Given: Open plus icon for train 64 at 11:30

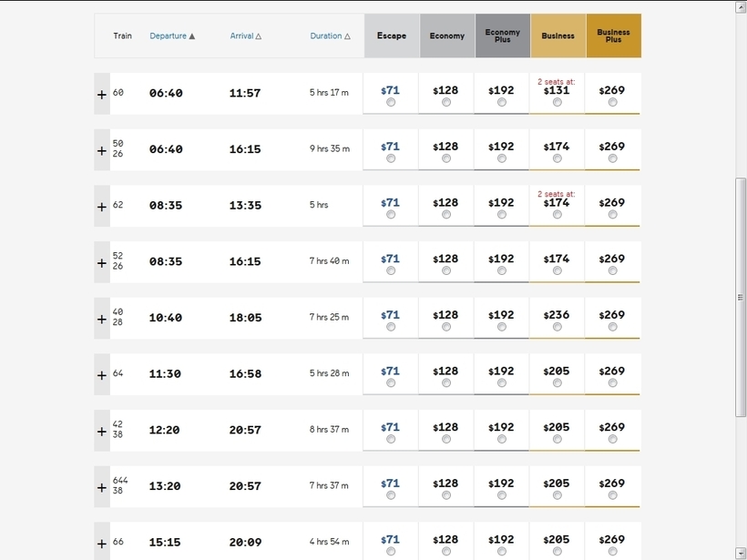Looking at the screenshot, I should coord(101,375).
